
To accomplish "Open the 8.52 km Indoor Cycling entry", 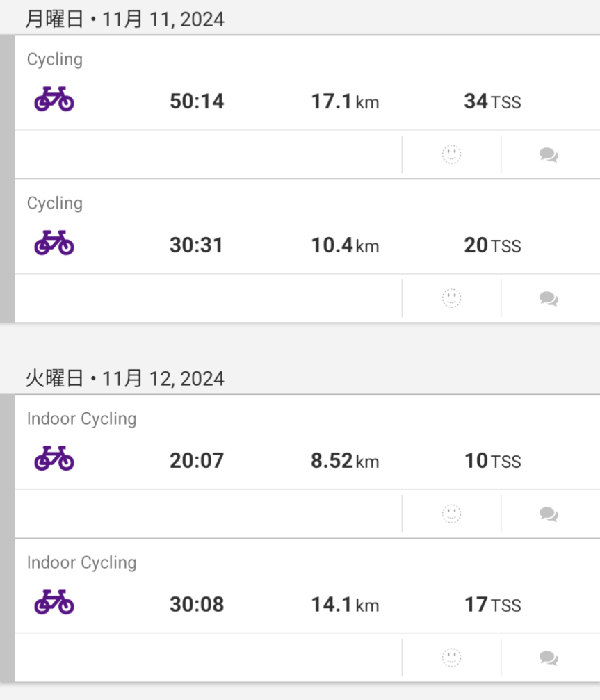I will (x=344, y=461).
